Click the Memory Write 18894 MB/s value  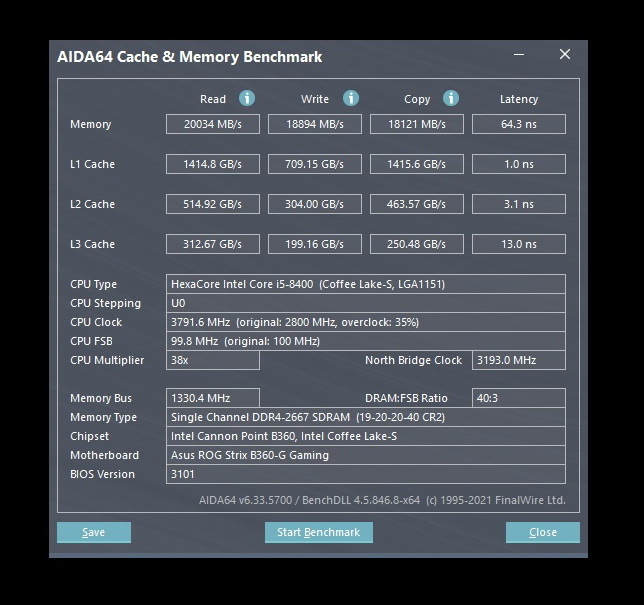[314, 124]
